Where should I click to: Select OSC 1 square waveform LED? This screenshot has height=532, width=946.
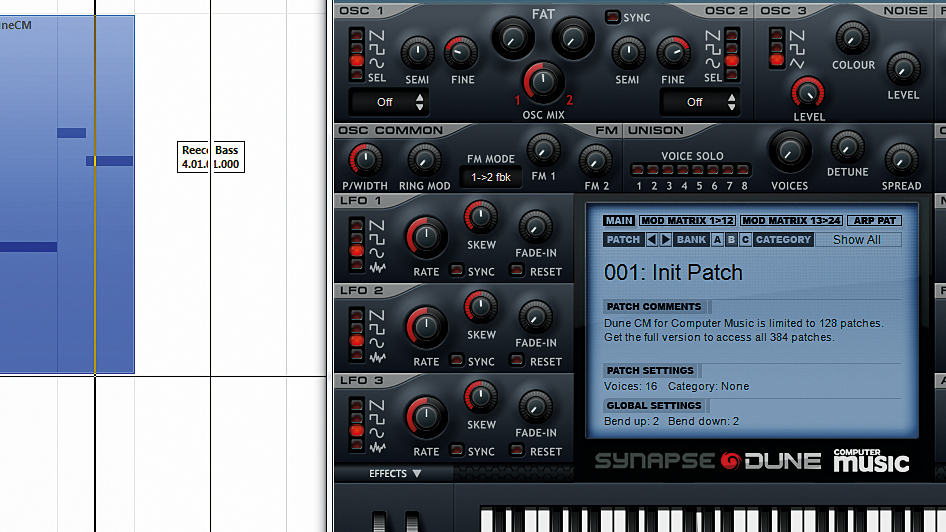[x=357, y=48]
